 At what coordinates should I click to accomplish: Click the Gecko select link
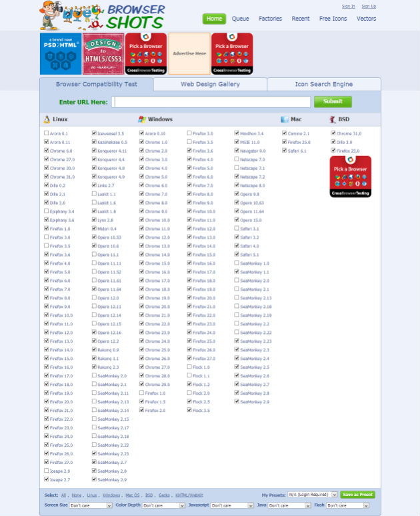tap(164, 495)
